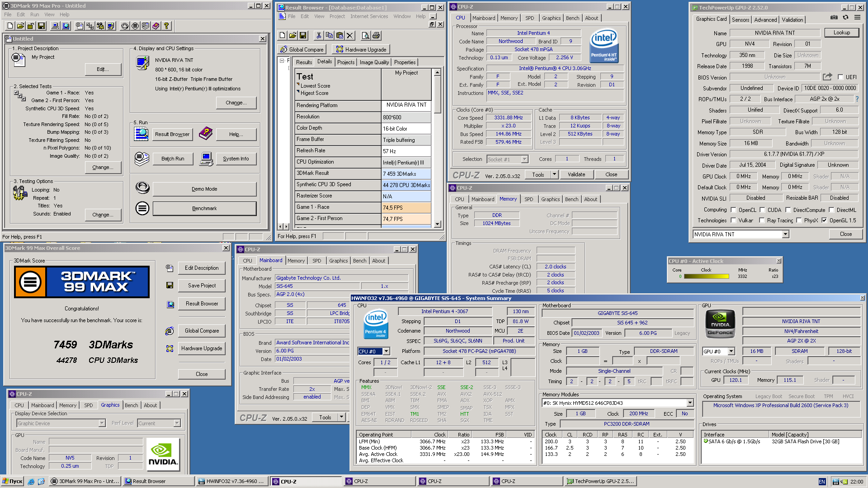Viewport: 868px width, 488px height.
Task: Click the BIOS export share icon in GPU-Z
Action: pyautogui.click(x=827, y=77)
